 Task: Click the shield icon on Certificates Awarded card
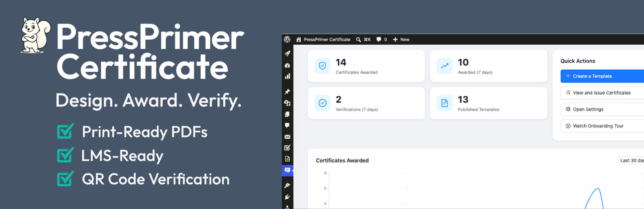(x=322, y=66)
